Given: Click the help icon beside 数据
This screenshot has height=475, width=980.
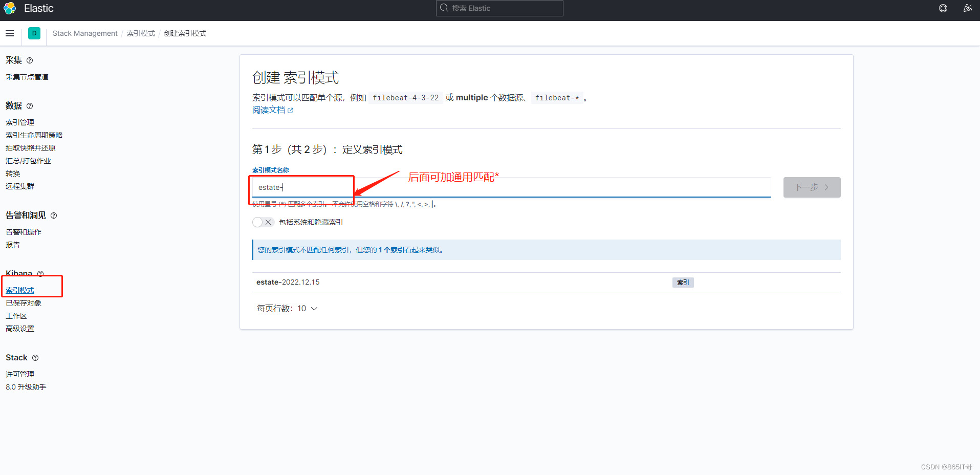Looking at the screenshot, I should click(30, 106).
